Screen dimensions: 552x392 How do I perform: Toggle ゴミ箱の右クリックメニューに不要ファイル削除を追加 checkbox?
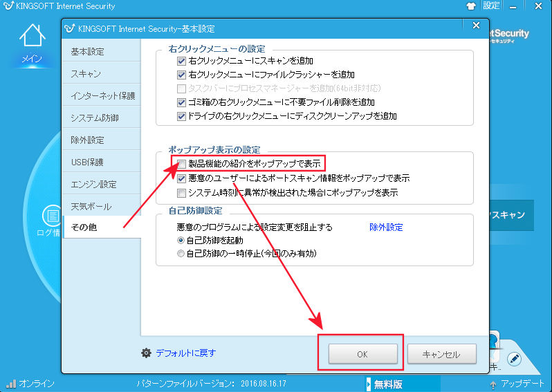point(181,102)
